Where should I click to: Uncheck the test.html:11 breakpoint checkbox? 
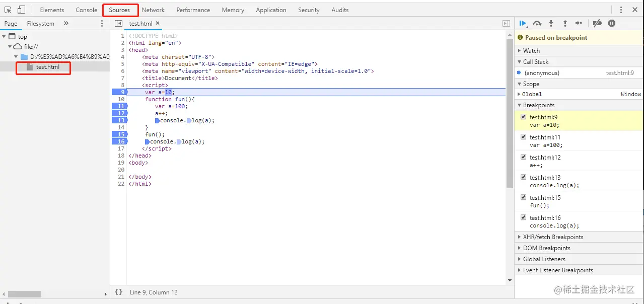(x=523, y=137)
